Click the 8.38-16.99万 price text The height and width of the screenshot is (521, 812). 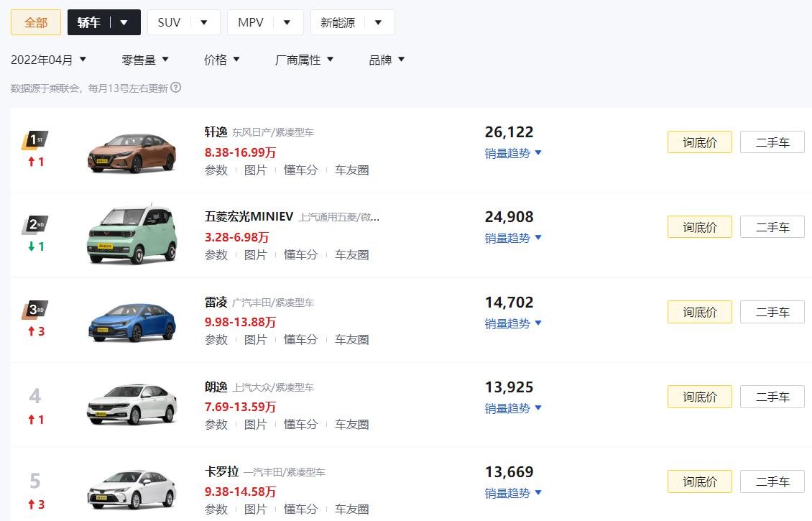point(240,152)
